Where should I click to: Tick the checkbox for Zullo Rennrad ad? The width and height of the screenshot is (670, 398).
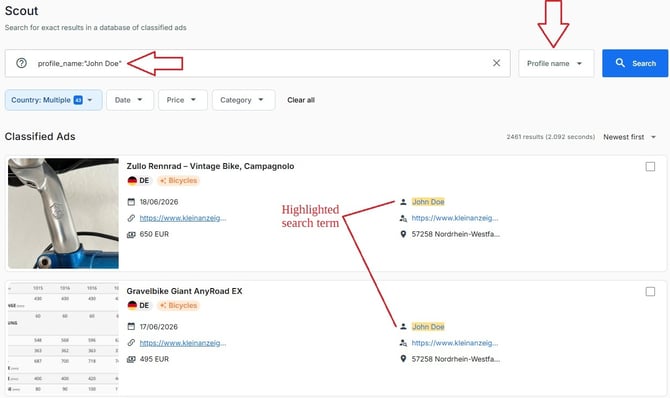(650, 167)
